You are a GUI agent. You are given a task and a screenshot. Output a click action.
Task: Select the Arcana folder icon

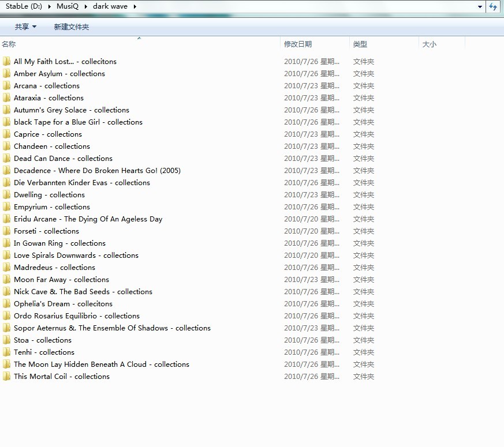click(x=6, y=86)
